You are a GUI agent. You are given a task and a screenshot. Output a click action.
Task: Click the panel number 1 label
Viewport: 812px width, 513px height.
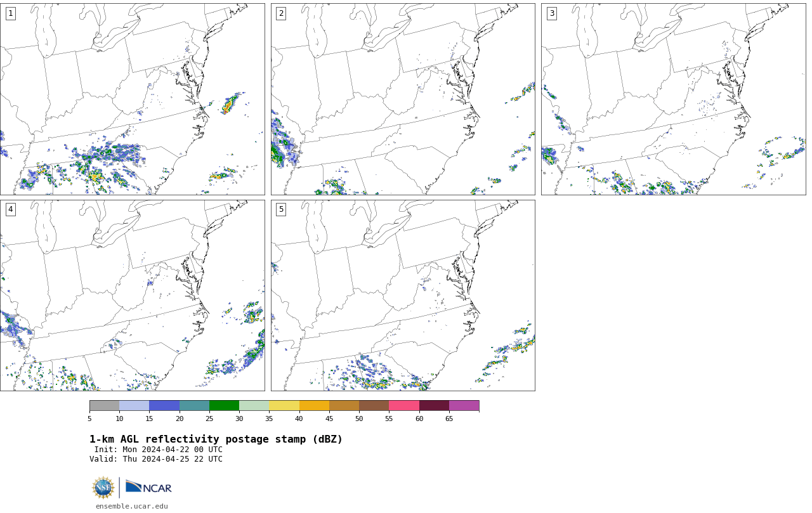(x=10, y=13)
